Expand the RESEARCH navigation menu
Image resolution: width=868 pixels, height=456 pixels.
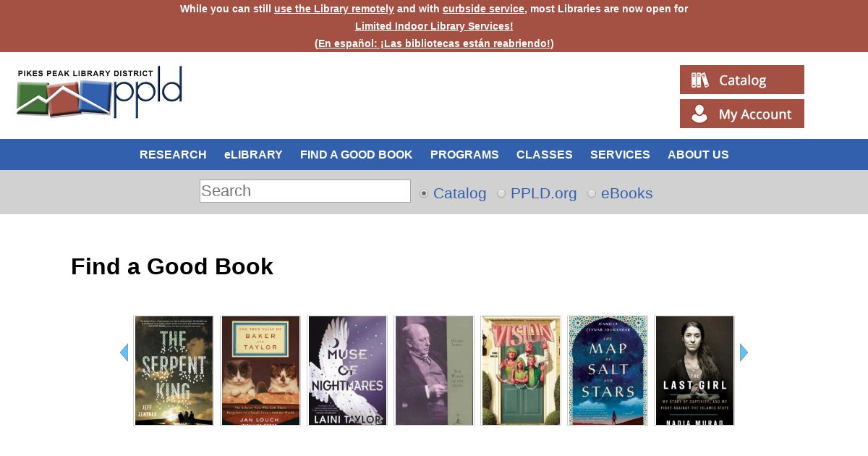173,155
